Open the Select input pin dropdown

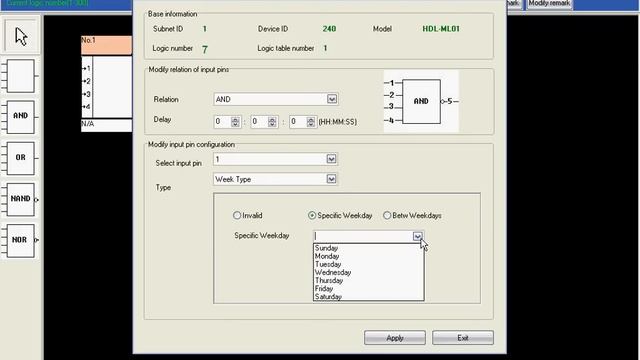pyautogui.click(x=331, y=159)
